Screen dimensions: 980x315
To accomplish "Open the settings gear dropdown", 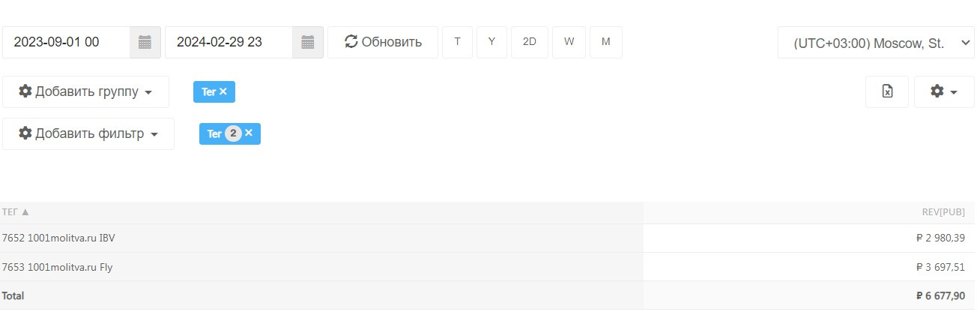I will (x=943, y=91).
